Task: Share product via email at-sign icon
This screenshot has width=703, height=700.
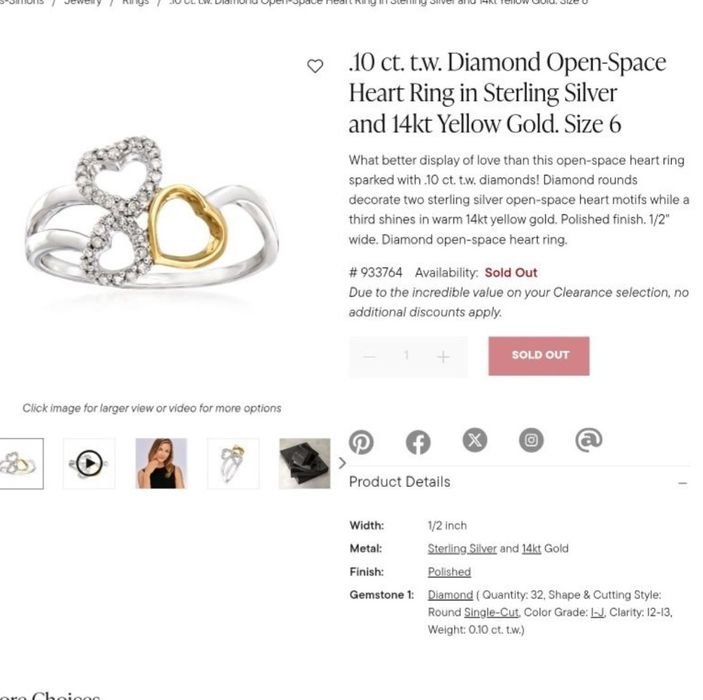Action: (x=588, y=440)
